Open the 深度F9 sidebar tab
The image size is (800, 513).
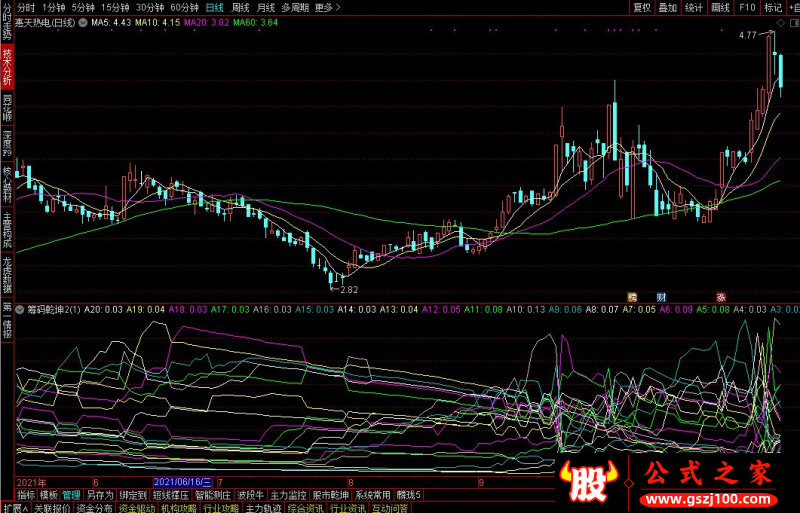tap(7, 144)
